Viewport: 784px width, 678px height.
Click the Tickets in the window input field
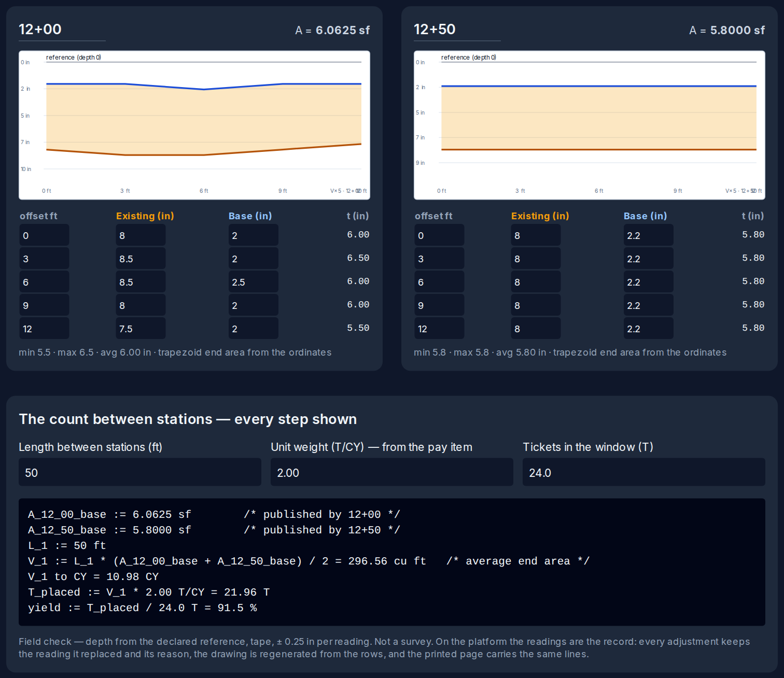(x=644, y=472)
